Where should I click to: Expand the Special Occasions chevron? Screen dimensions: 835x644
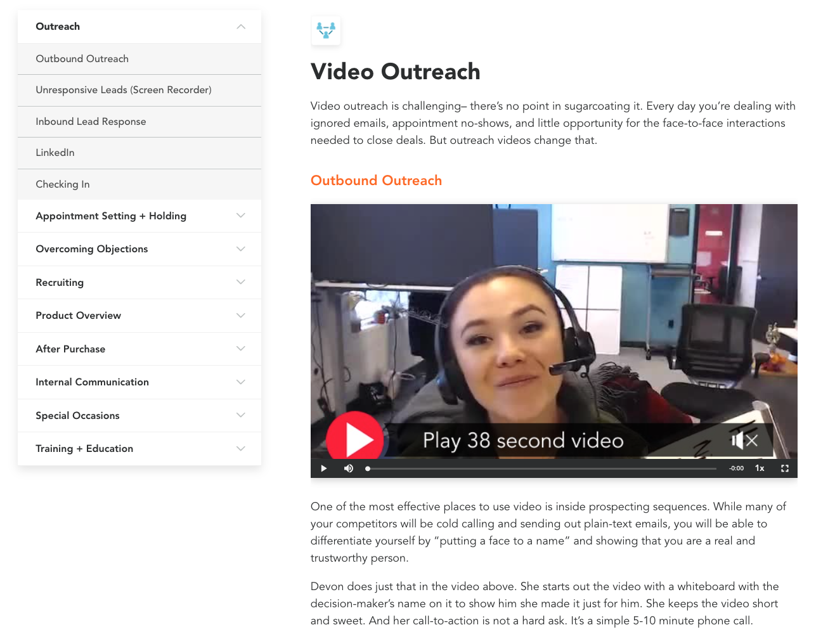pos(241,415)
